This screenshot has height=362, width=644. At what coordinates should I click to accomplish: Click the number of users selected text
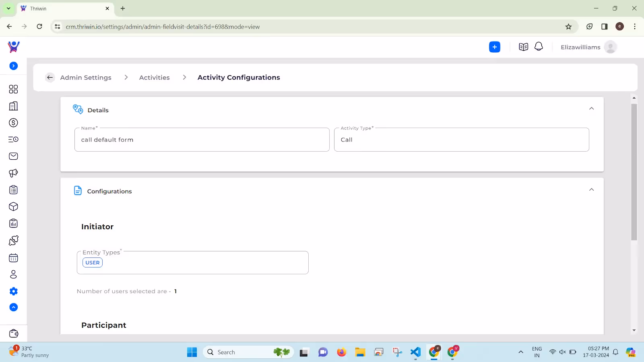[x=127, y=291]
